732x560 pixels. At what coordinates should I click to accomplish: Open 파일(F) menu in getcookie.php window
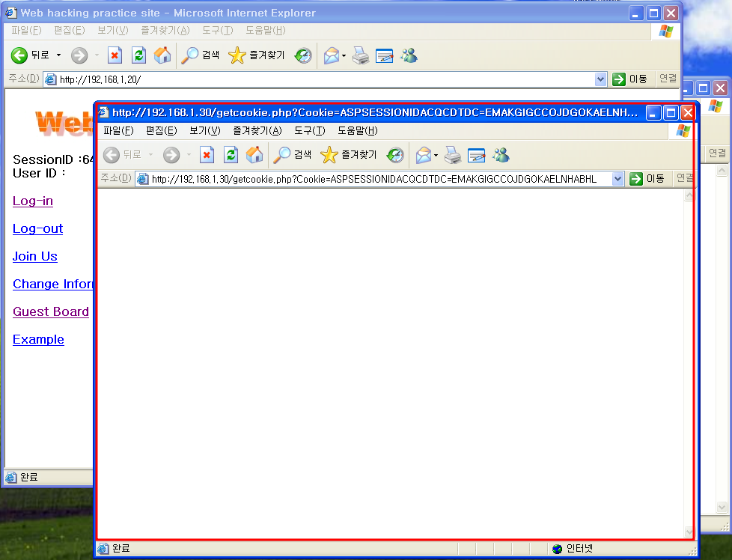(118, 131)
